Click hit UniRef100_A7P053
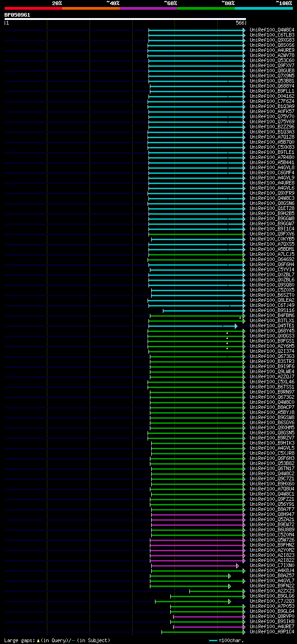 click(272, 606)
